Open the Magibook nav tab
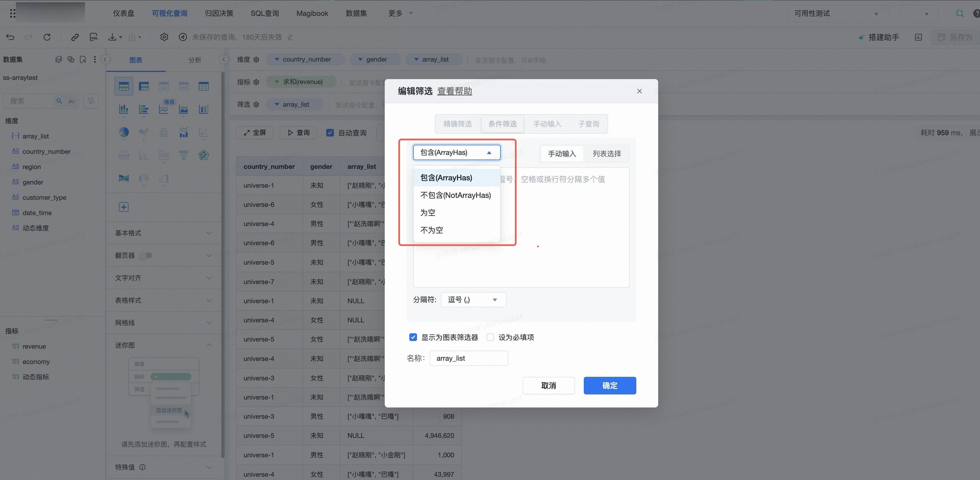 click(312, 13)
